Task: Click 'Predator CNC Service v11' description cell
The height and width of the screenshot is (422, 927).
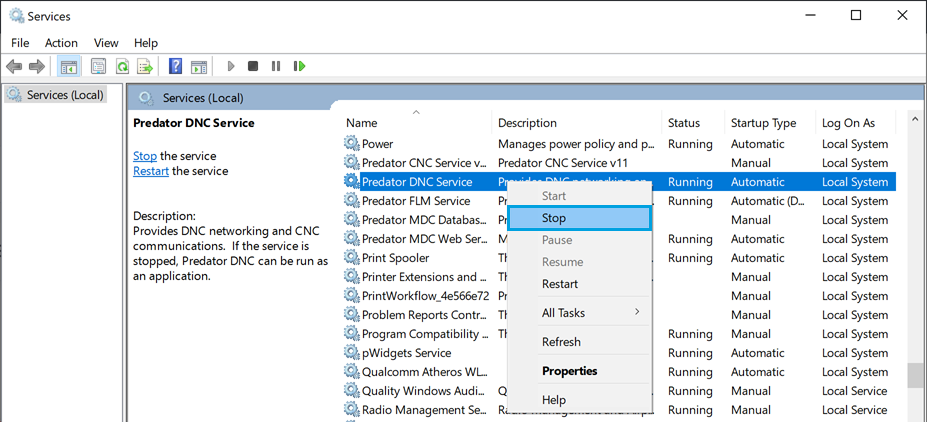Action: 563,163
